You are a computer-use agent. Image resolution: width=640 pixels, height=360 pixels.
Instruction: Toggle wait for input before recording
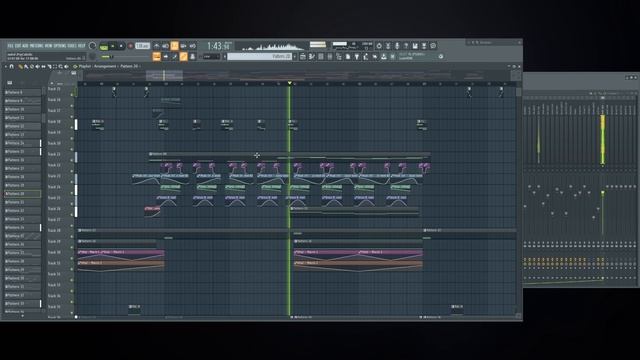[x=165, y=46]
